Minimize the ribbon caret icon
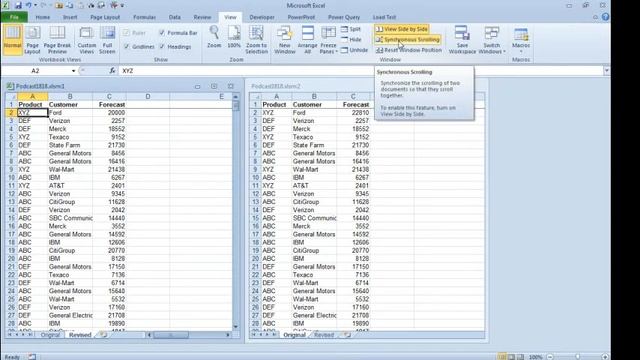The height and width of the screenshot is (360, 640). [596, 17]
